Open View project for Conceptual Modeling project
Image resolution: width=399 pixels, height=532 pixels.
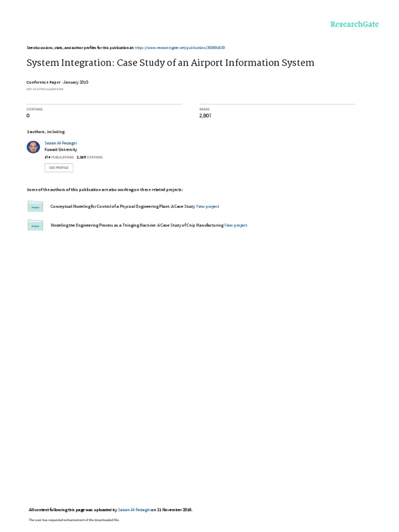point(207,206)
